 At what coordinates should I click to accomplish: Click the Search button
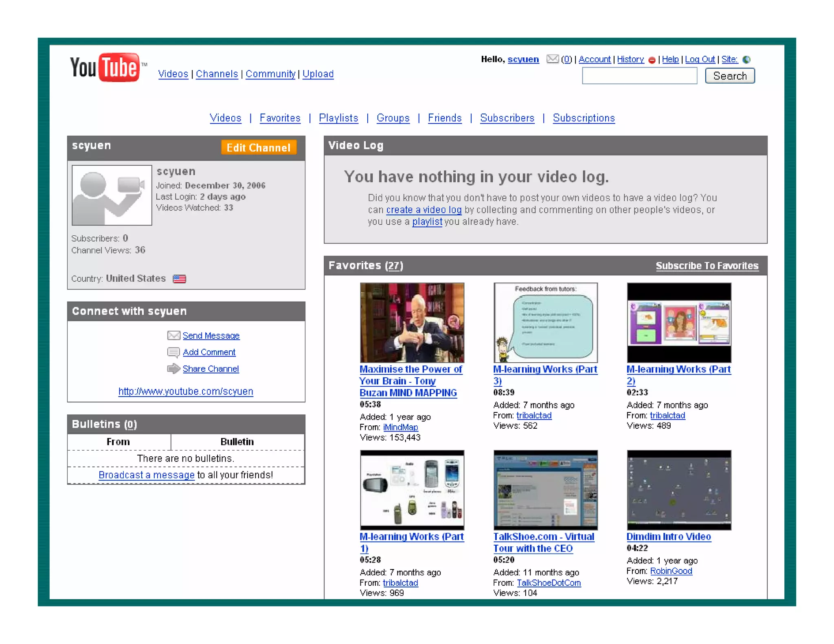pyautogui.click(x=730, y=76)
